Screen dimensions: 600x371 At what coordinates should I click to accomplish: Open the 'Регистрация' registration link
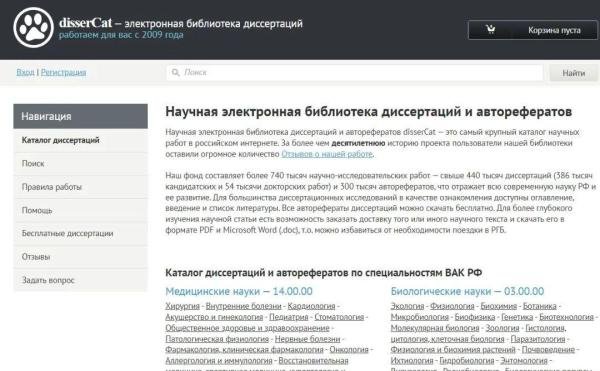click(64, 72)
